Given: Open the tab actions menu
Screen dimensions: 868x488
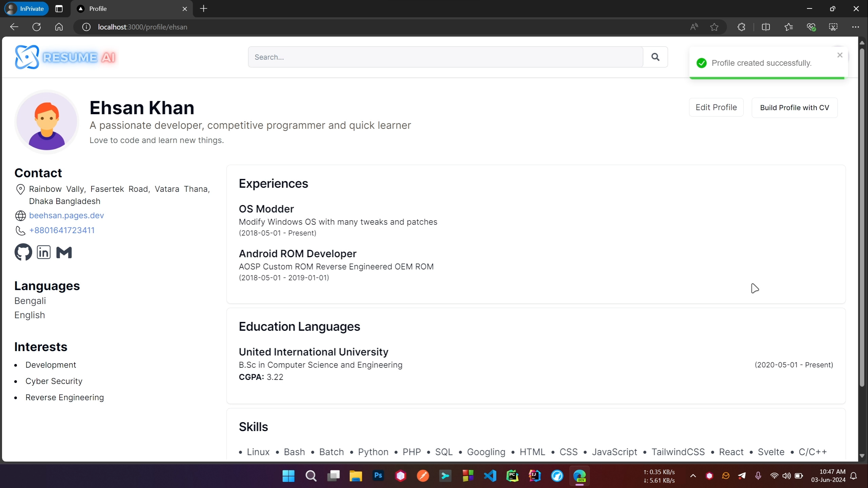Looking at the screenshot, I should [59, 8].
